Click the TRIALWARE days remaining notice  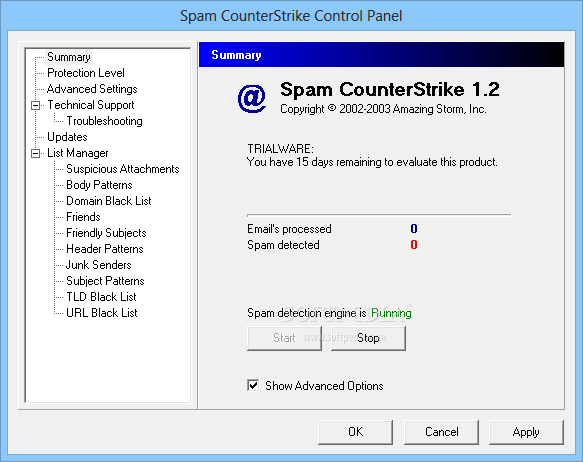[x=372, y=155]
